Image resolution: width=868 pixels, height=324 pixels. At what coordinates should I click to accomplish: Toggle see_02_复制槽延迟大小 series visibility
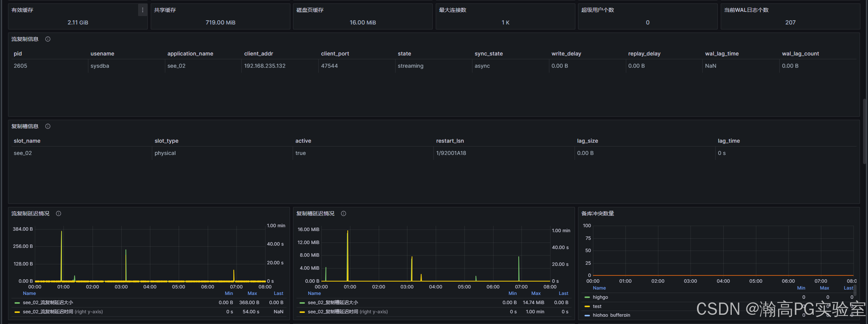333,303
